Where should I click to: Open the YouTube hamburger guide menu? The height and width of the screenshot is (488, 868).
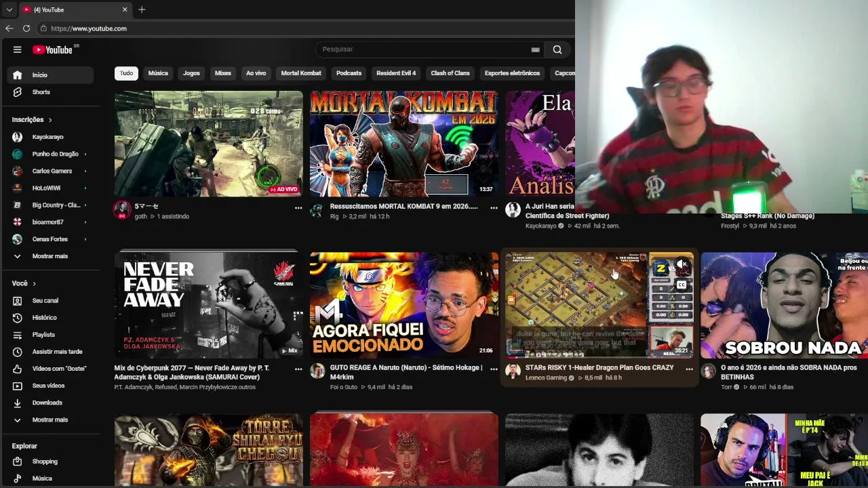(x=18, y=49)
